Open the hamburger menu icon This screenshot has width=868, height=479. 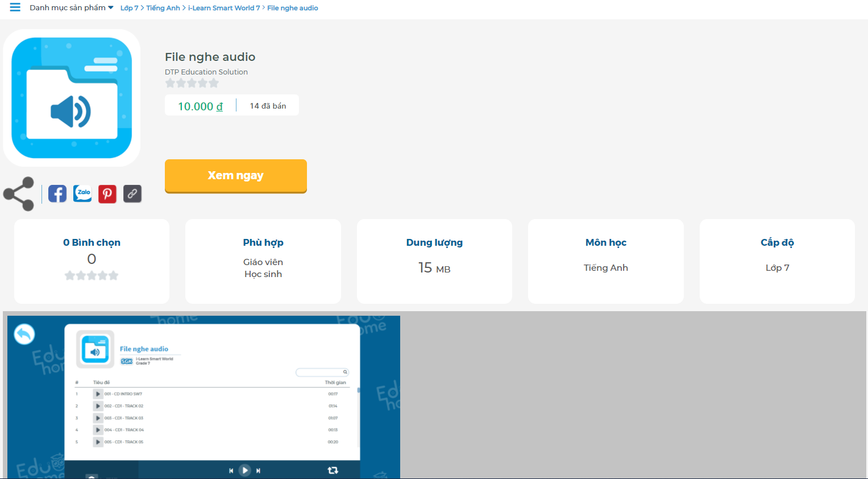[x=15, y=7]
